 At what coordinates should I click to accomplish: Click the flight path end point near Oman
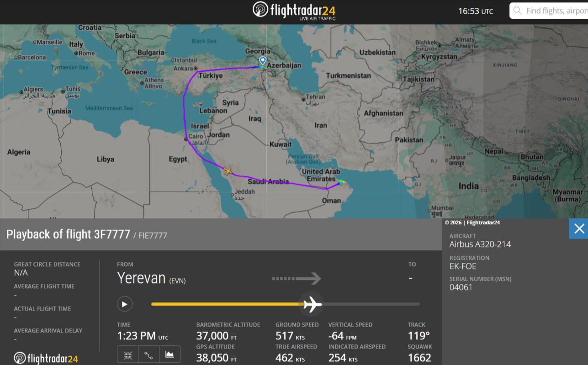tap(342, 182)
